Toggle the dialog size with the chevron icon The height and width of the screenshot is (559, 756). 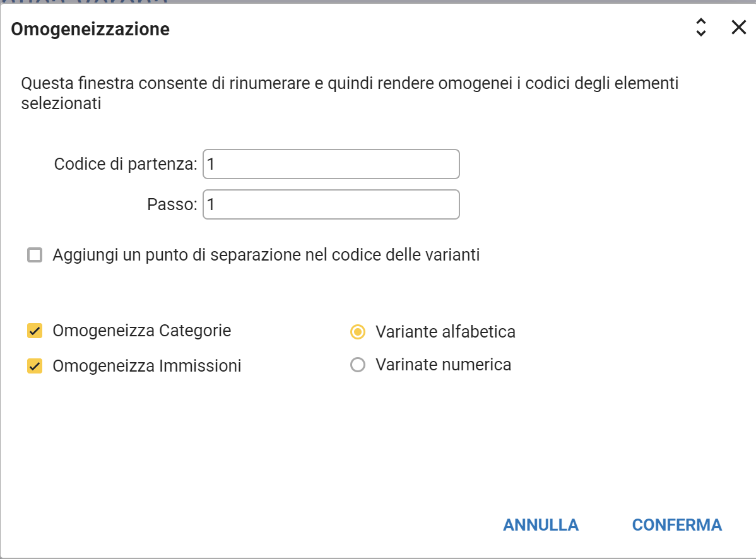(x=700, y=27)
